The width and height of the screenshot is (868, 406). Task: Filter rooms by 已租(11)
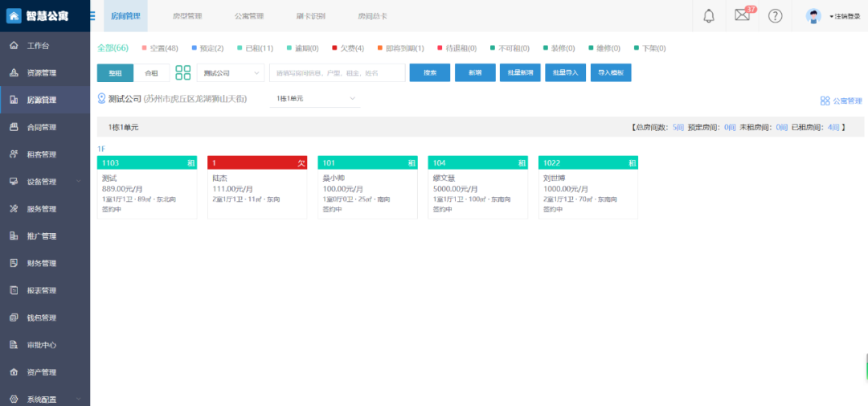click(x=256, y=48)
